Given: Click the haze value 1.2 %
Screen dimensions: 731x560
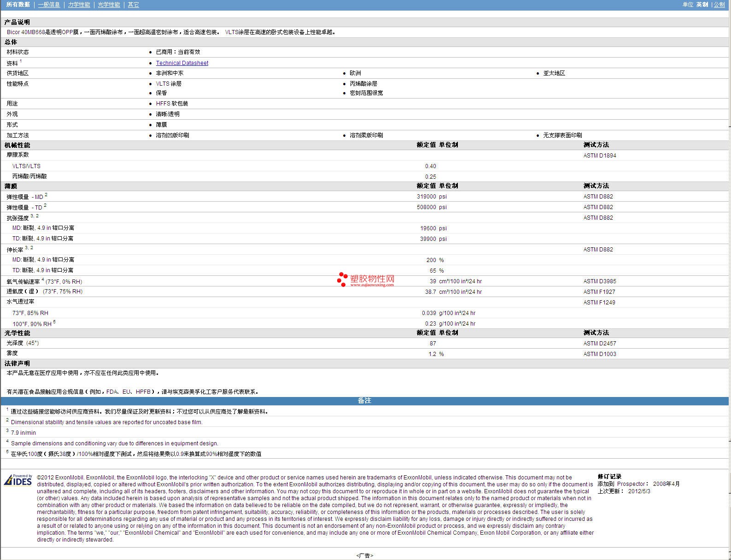Looking at the screenshot, I should 436,354.
